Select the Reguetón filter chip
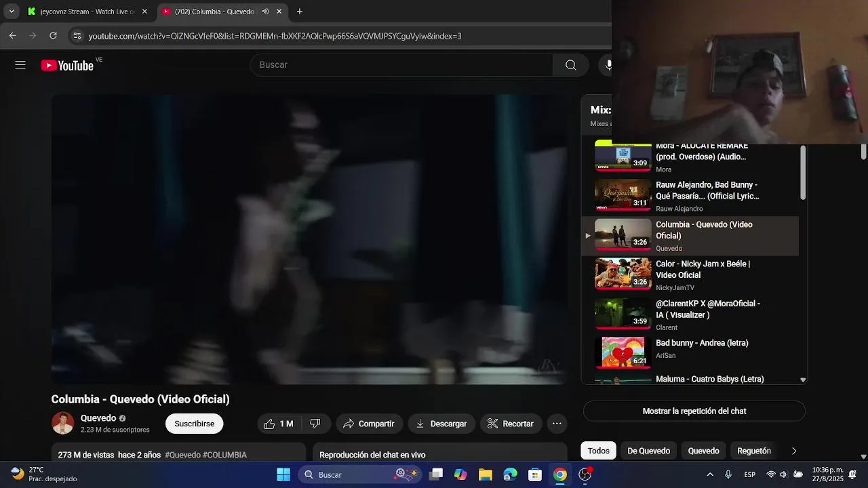The height and width of the screenshot is (488, 868). (x=754, y=451)
